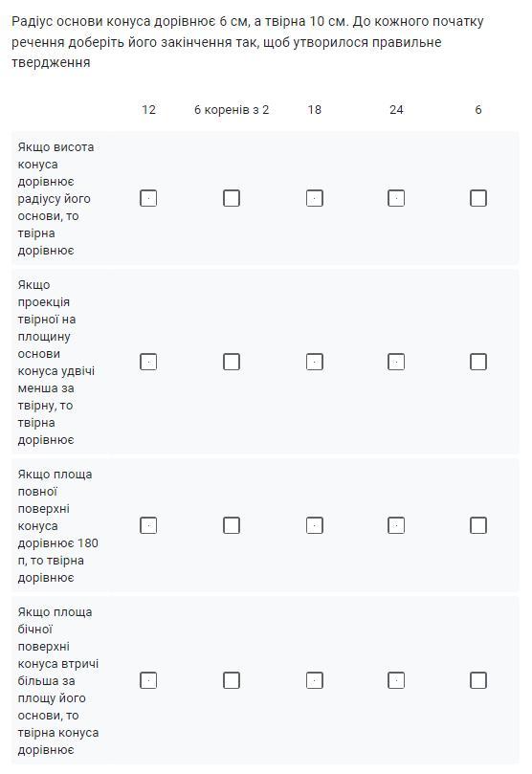This screenshot has height=774, width=532.
Task: Check 18 for the cone height row
Action: point(315,198)
